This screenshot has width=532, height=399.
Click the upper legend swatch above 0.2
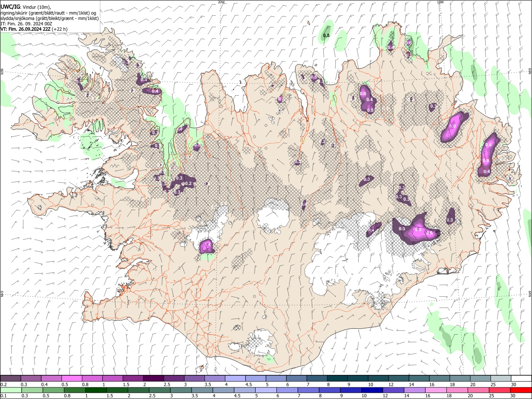tap(11, 379)
